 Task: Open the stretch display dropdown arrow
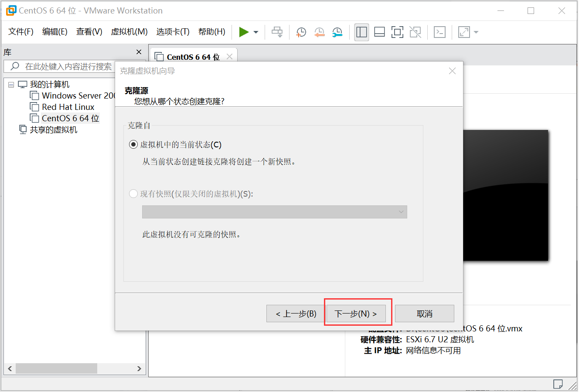coord(476,32)
